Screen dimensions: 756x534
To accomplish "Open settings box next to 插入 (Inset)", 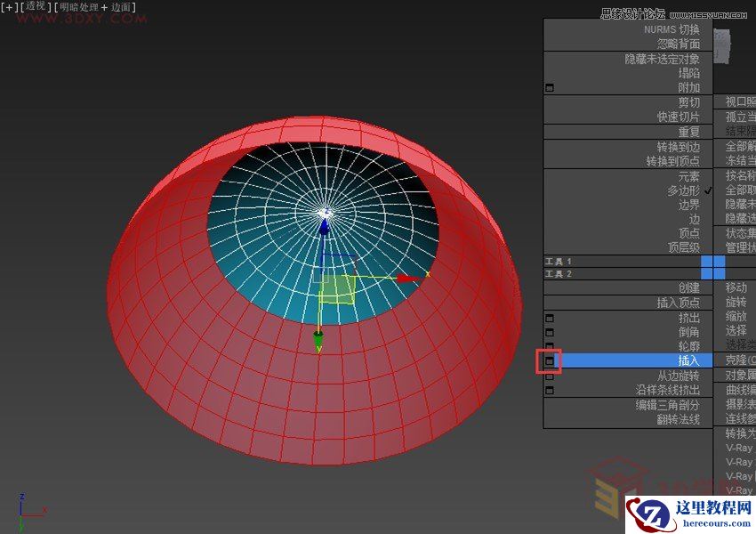I will tap(549, 360).
